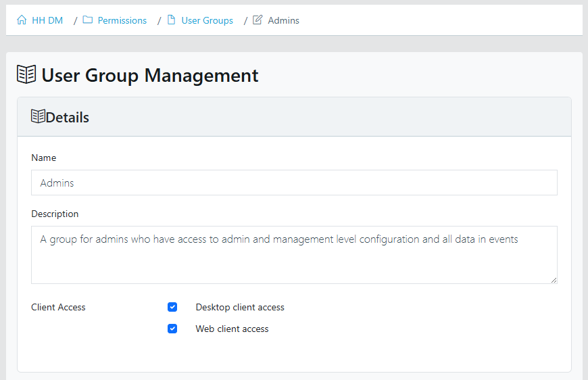Click the User Group Management heading
The width and height of the screenshot is (588, 380).
tap(149, 75)
